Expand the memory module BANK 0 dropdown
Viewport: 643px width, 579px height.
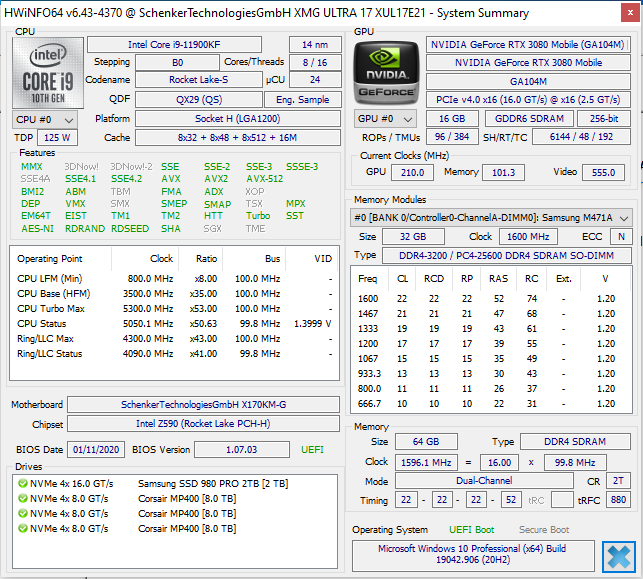[491, 218]
